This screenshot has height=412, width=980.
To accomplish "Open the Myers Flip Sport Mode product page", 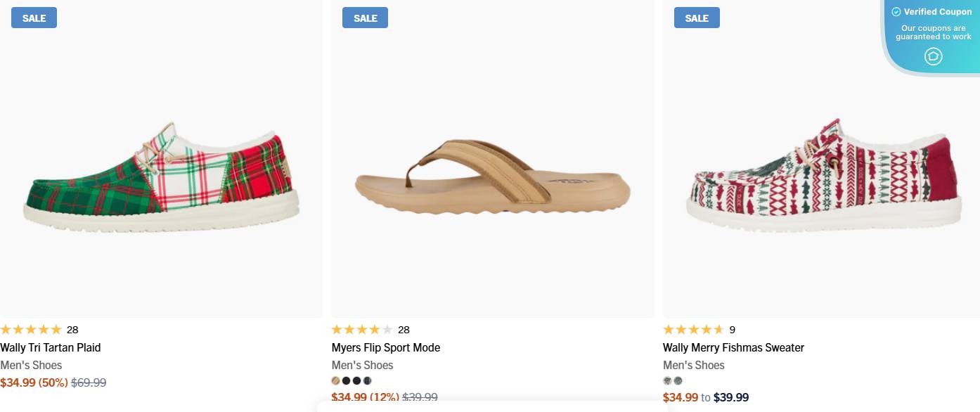I will 386,347.
